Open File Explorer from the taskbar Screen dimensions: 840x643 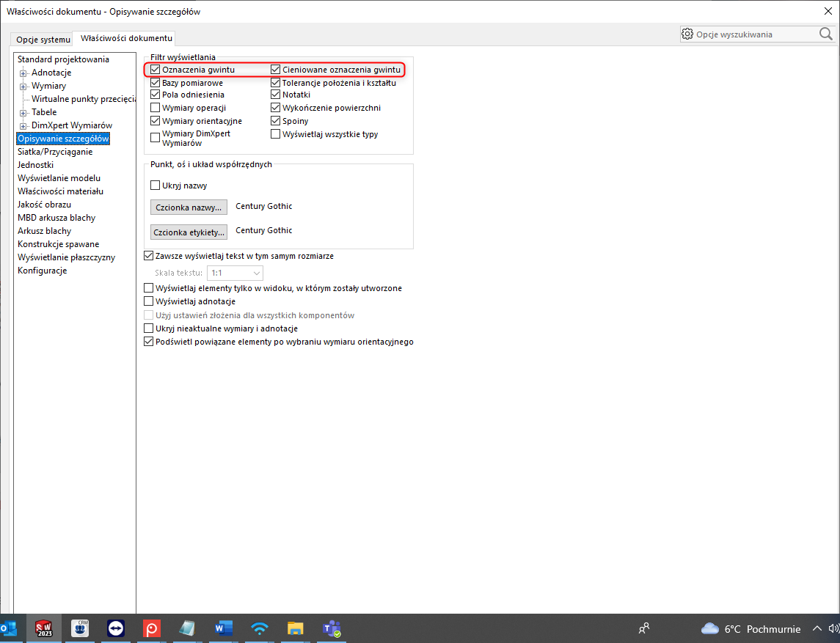coord(295,628)
